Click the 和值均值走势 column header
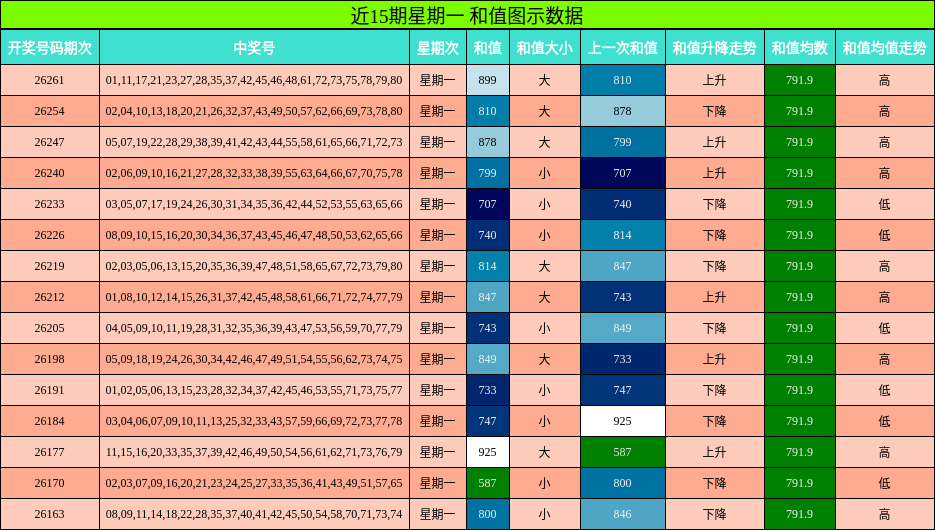 (x=885, y=48)
